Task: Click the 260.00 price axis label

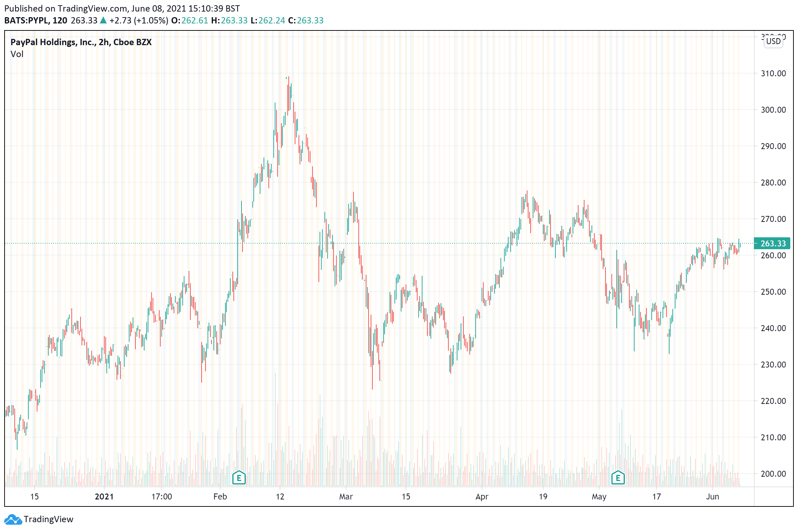Action: 773,255
